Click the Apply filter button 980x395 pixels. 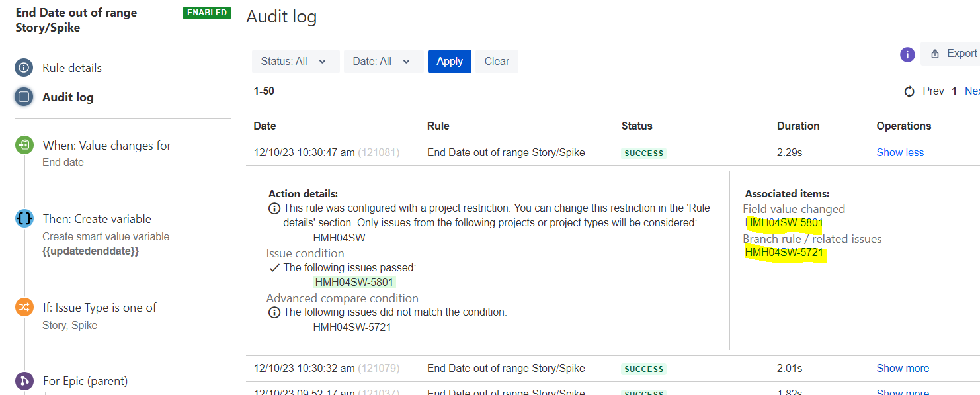click(450, 62)
